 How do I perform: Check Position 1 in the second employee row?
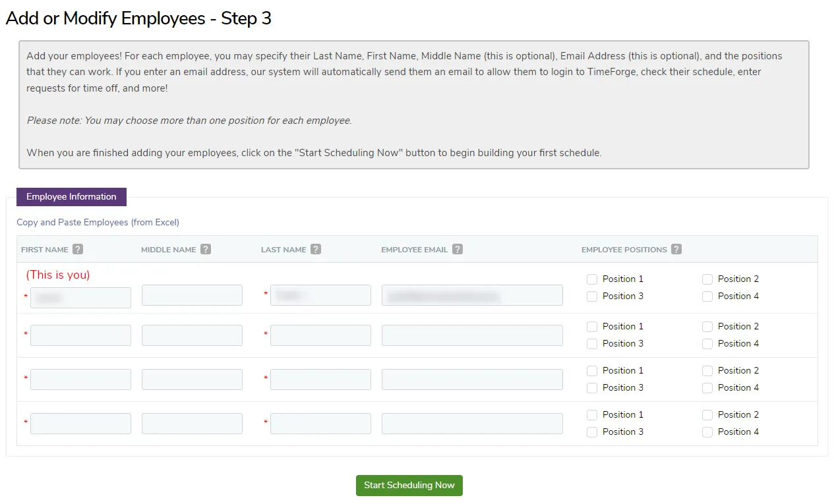pos(592,327)
